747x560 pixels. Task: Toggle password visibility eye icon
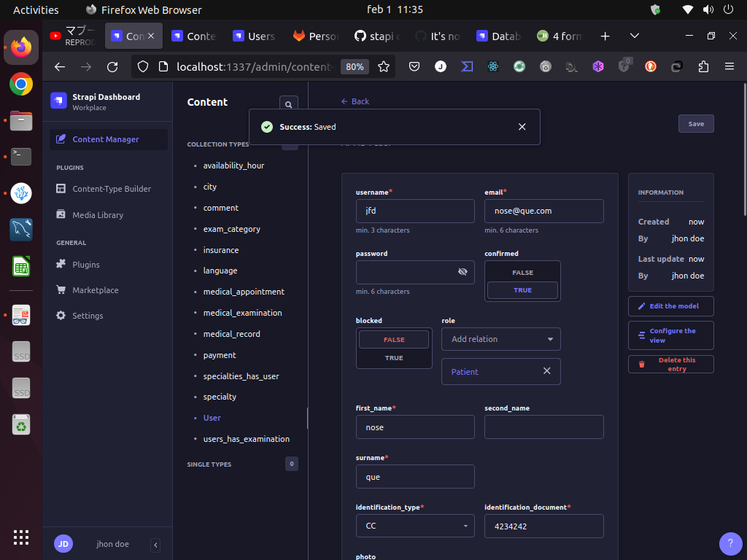point(462,271)
